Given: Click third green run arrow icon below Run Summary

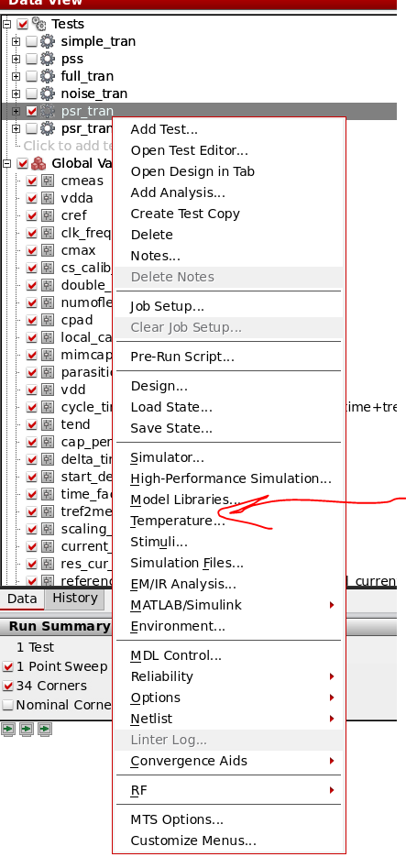Looking at the screenshot, I should [46, 729].
